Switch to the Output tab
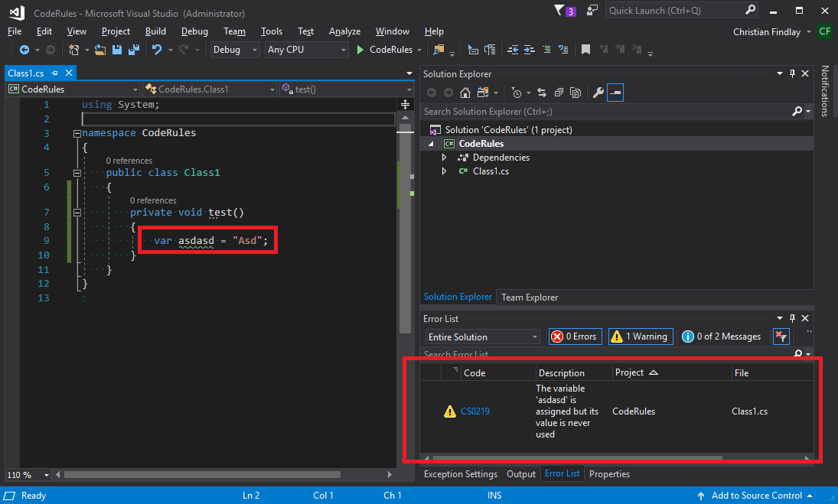The height and width of the screenshot is (504, 838). (521, 474)
